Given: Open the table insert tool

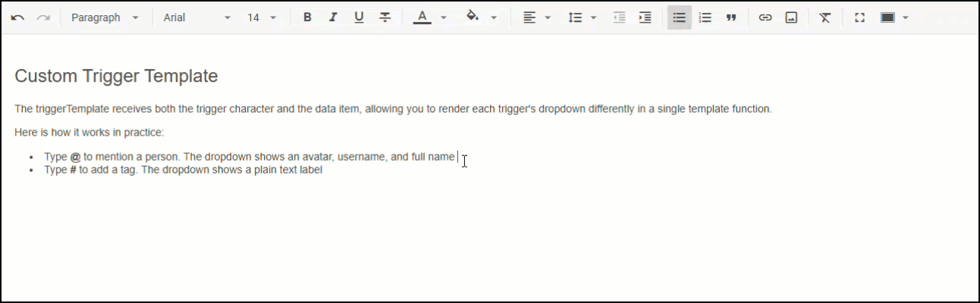Looking at the screenshot, I should [x=887, y=17].
